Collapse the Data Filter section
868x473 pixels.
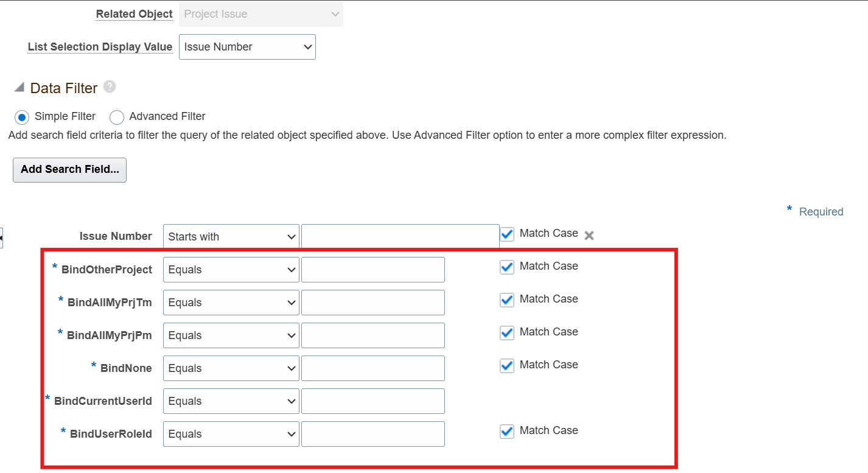(19, 88)
